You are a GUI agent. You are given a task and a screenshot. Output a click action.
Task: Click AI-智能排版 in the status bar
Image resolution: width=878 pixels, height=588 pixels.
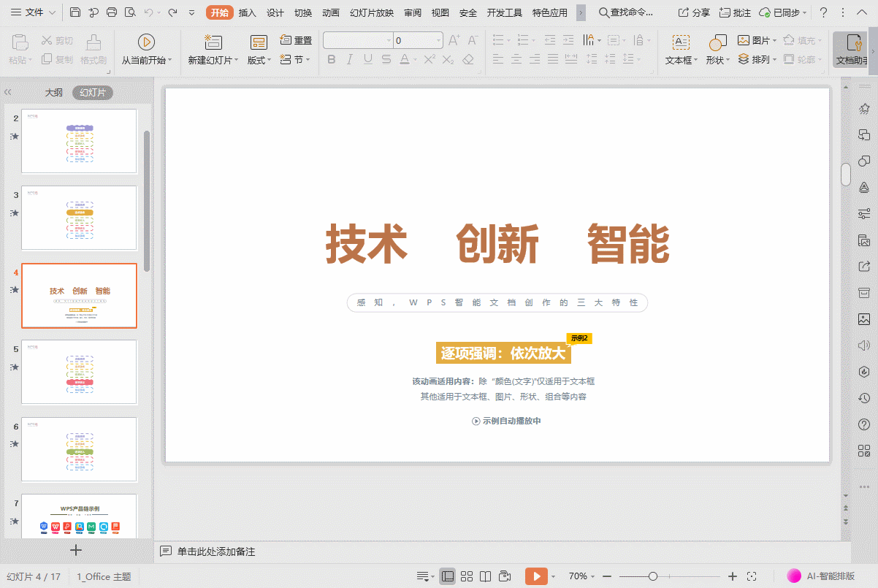click(x=820, y=576)
